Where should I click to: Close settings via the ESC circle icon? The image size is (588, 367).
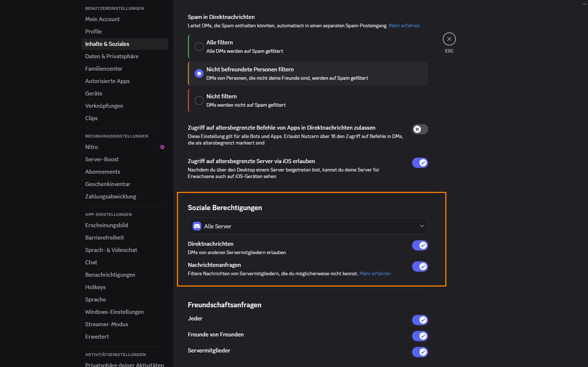tap(449, 39)
